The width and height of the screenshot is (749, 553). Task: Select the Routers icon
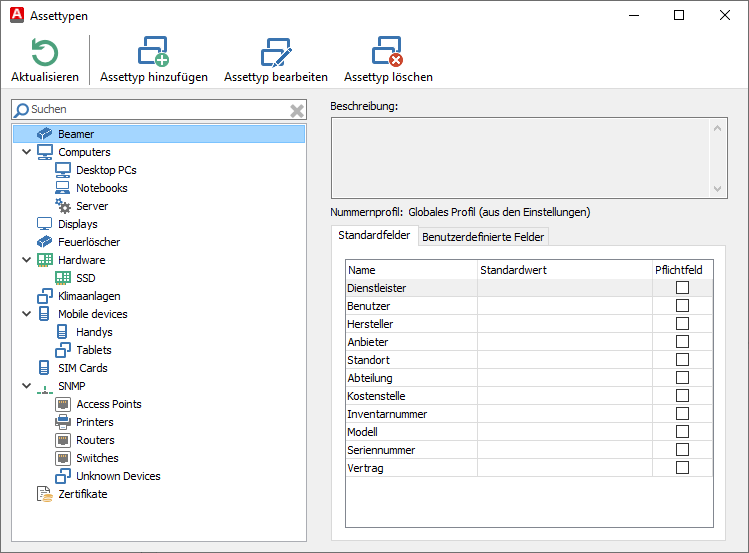(63, 440)
